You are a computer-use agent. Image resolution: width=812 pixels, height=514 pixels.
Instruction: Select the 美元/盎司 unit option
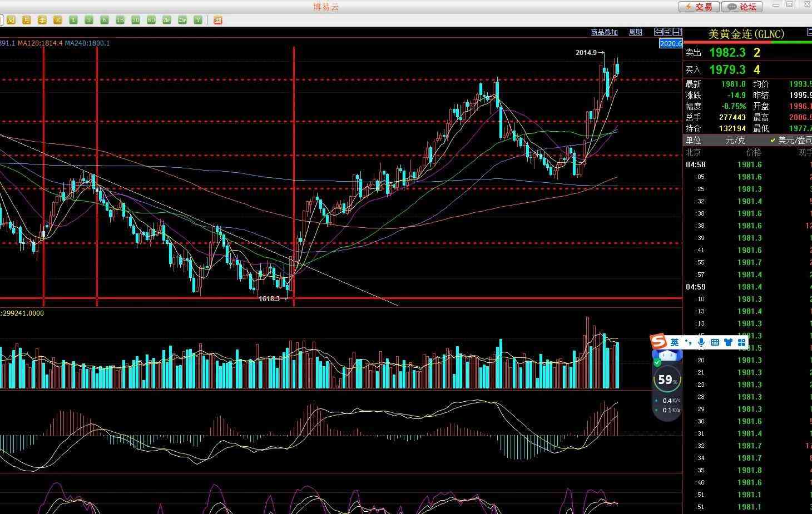[794, 141]
